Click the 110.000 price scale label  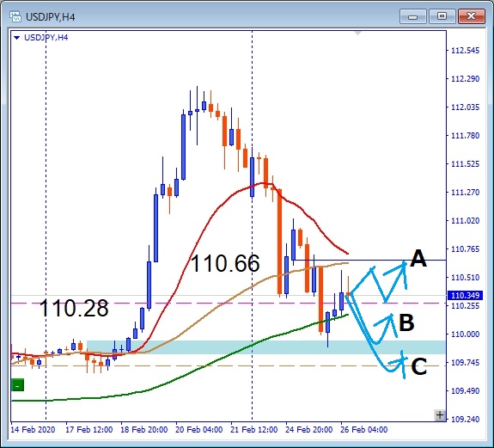(x=466, y=334)
